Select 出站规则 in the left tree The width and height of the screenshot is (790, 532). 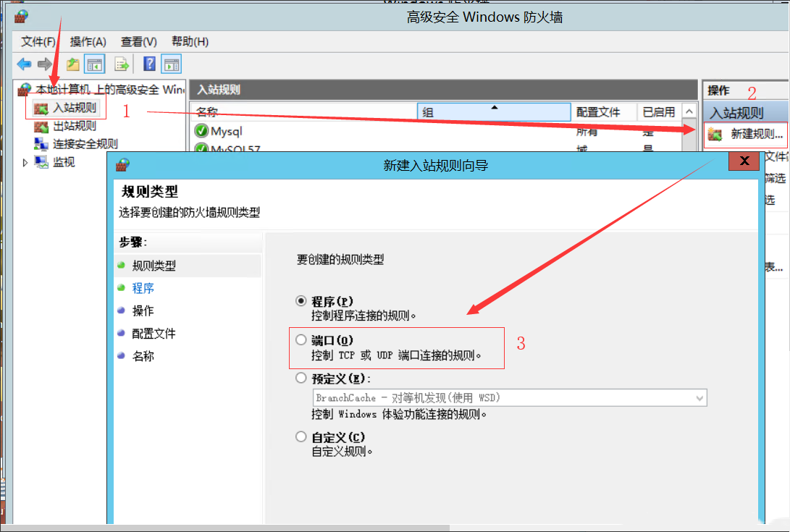pyautogui.click(x=74, y=126)
